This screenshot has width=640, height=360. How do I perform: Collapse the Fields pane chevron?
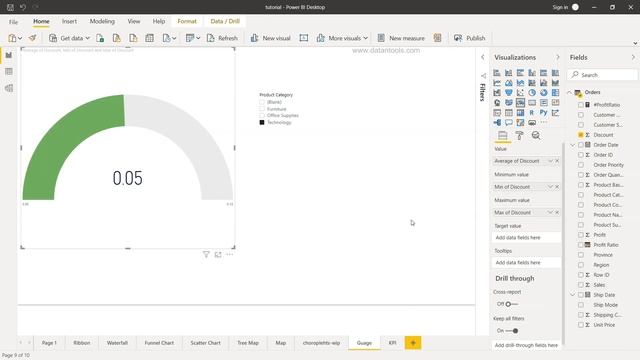click(633, 57)
